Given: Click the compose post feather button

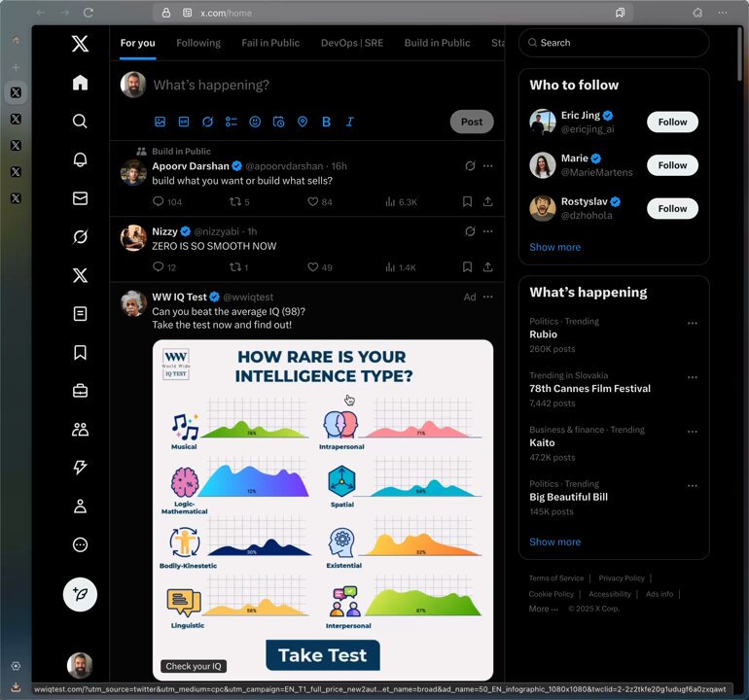Looking at the screenshot, I should tap(80, 594).
